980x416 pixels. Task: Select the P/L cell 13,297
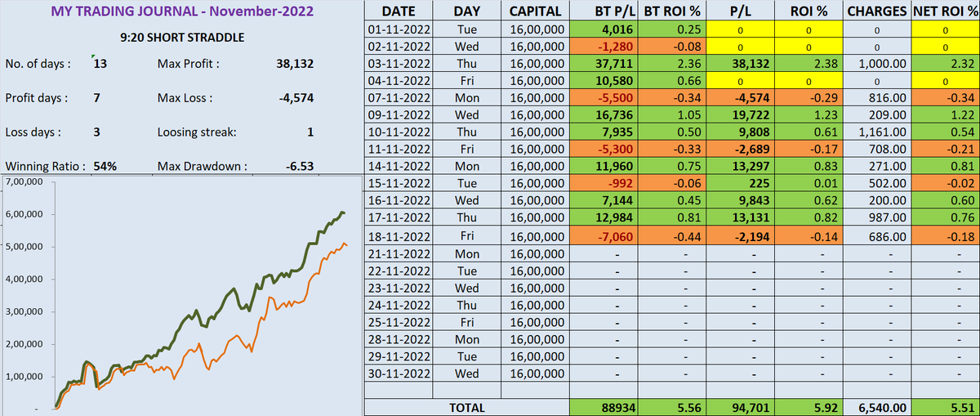pyautogui.click(x=742, y=166)
